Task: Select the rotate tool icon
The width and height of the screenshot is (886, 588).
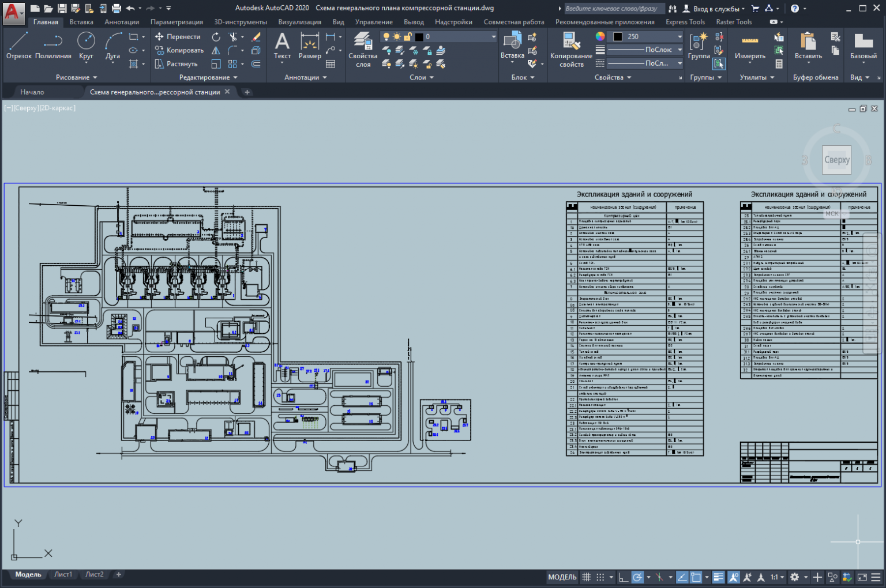Action: tap(216, 36)
